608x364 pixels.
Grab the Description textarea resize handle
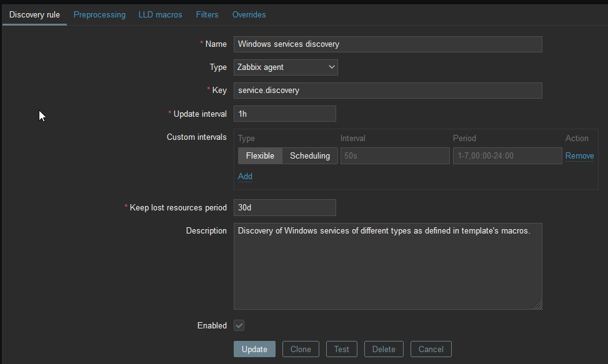(x=537, y=305)
